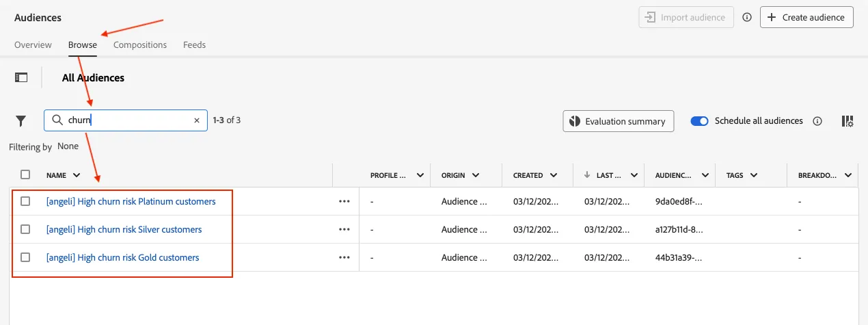868x325 pixels.
Task: Expand the TAGS column dropdown
Action: [x=754, y=175]
